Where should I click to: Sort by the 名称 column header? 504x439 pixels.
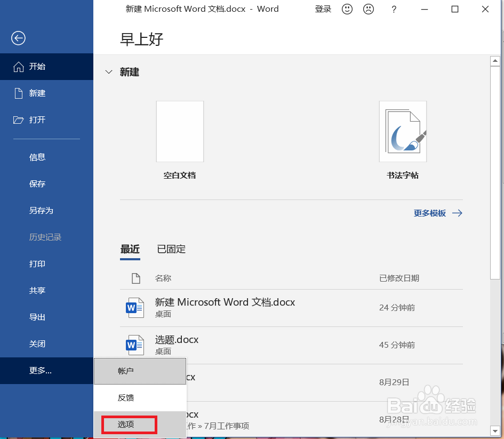pos(163,278)
